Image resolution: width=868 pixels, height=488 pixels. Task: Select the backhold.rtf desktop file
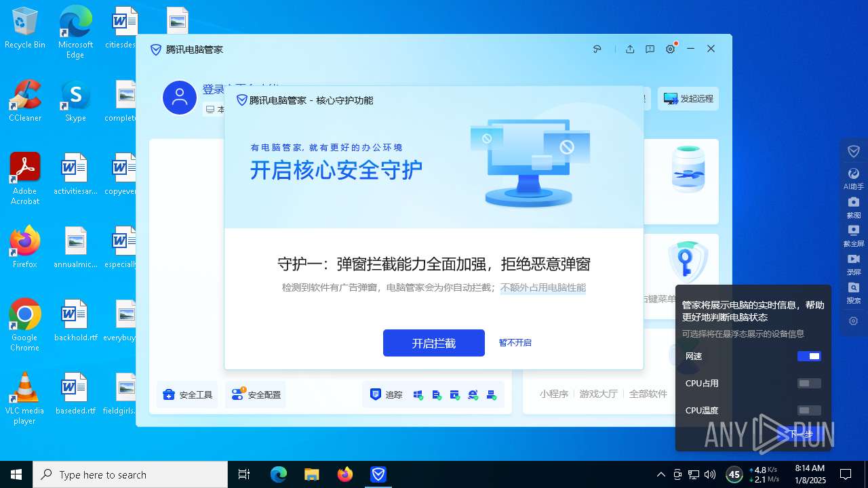(x=75, y=321)
